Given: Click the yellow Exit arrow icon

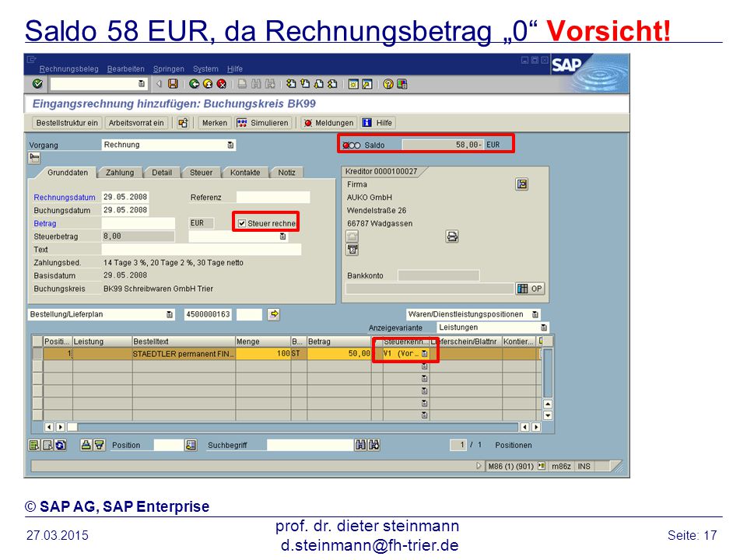Looking at the screenshot, I should 208,84.
